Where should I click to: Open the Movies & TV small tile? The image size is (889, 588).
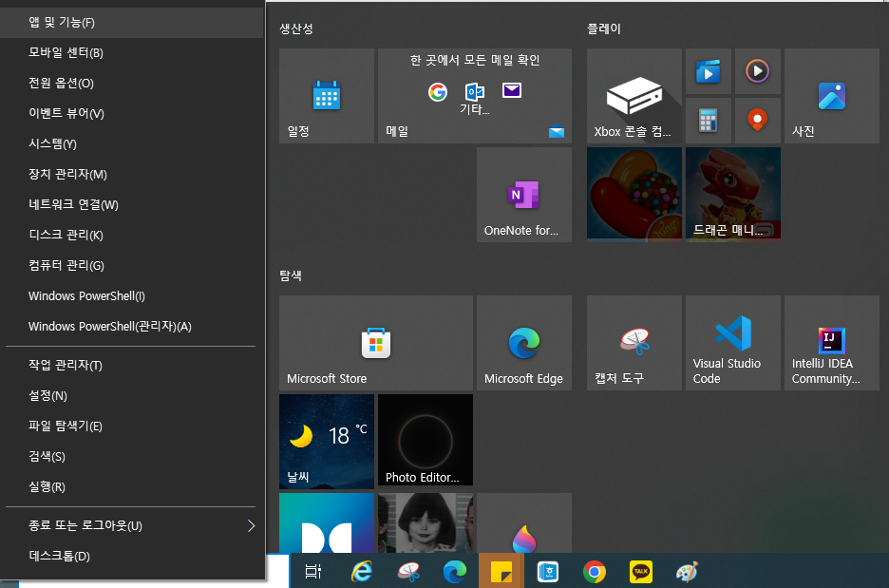click(709, 71)
